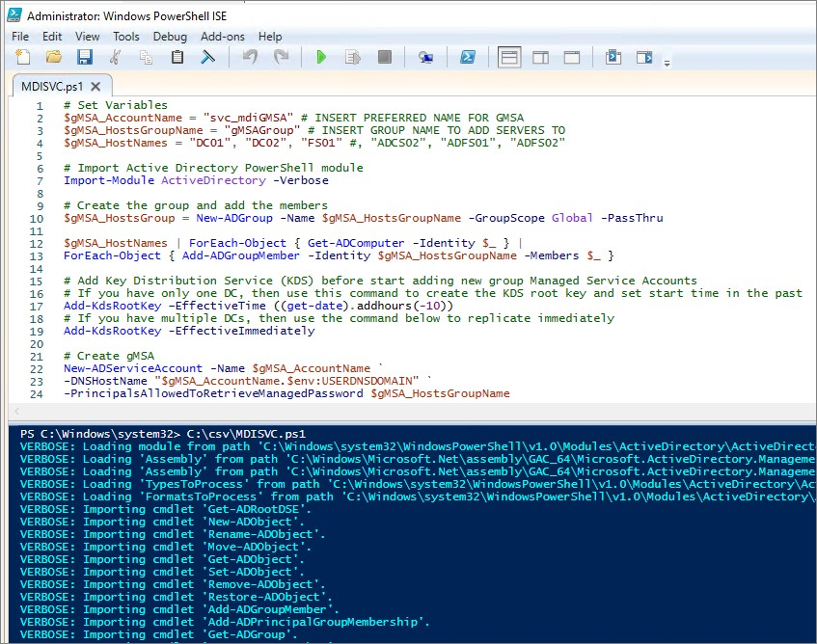The height and width of the screenshot is (644, 817).
Task: Save the script with the floppy disk icon
Action: click(x=85, y=57)
